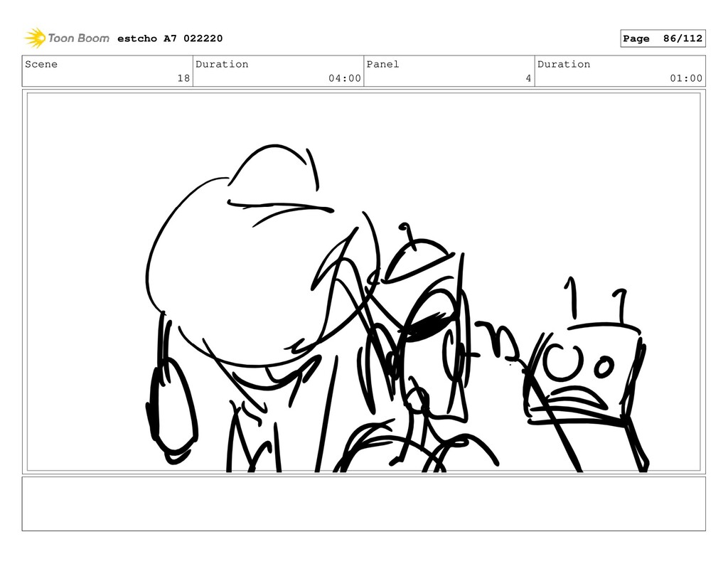
Task: Click the 'Duration' label beside the Panel cell
Action: 564,64
